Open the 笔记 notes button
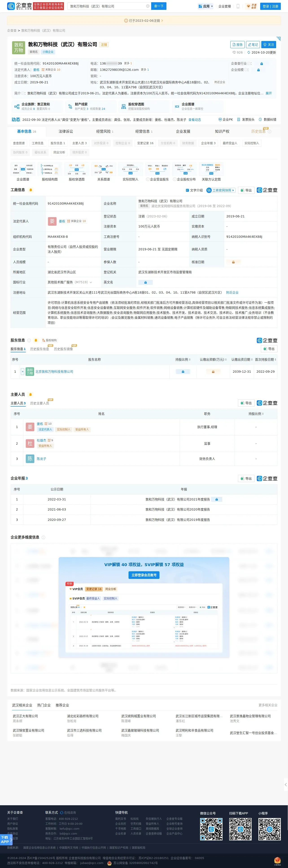 tap(253, 44)
